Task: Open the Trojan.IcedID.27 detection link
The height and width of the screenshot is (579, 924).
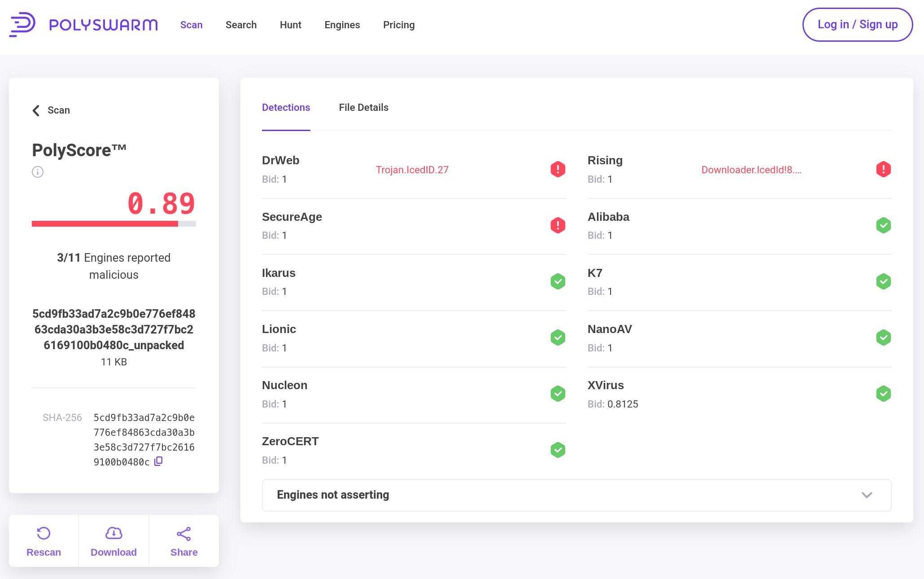Action: point(412,170)
